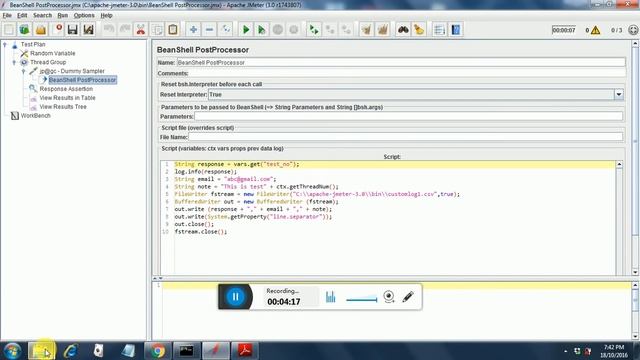Image resolution: width=640 pixels, height=360 pixels.
Task: Open the Function Helper dialog icon
Action: 440,29
